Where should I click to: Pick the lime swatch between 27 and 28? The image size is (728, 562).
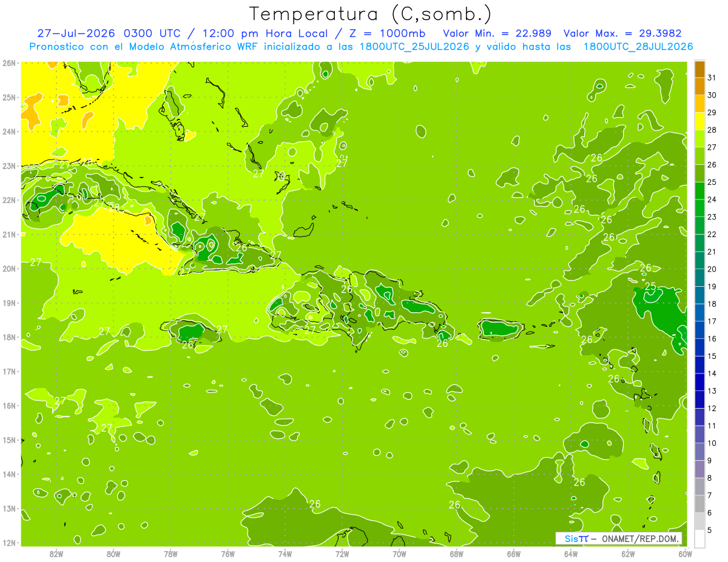(700, 139)
